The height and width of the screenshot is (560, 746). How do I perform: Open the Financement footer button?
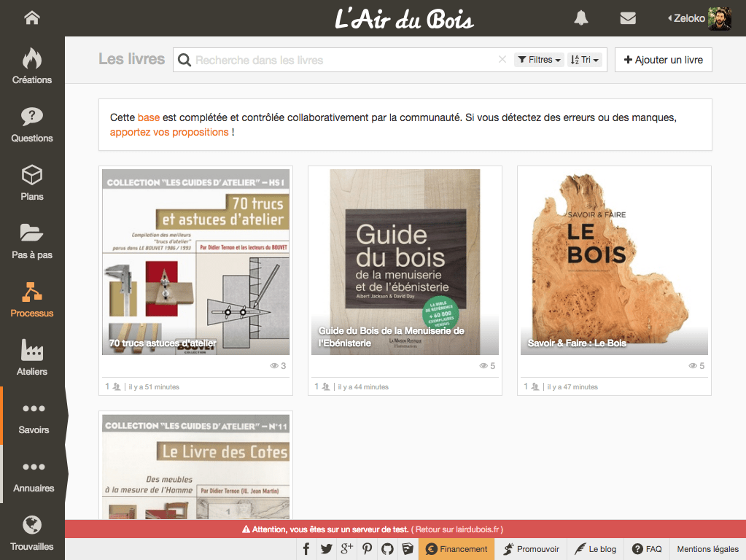click(x=456, y=549)
